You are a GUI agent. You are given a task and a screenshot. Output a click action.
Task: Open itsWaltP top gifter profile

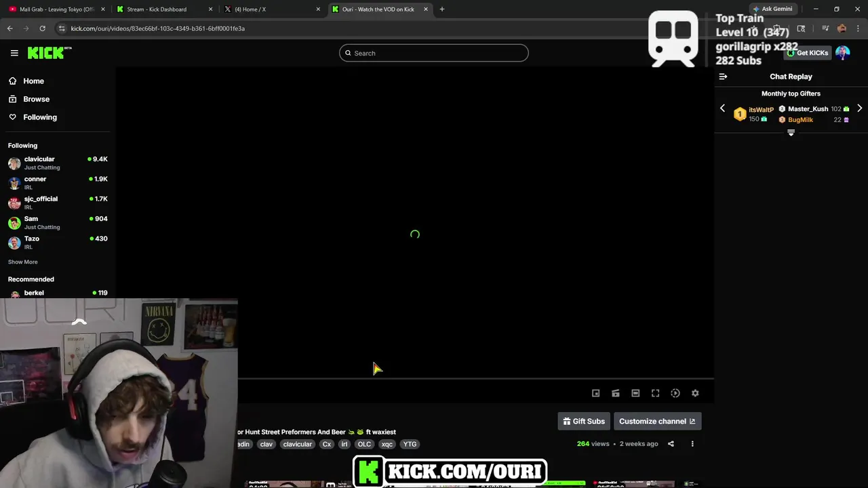[x=761, y=110]
